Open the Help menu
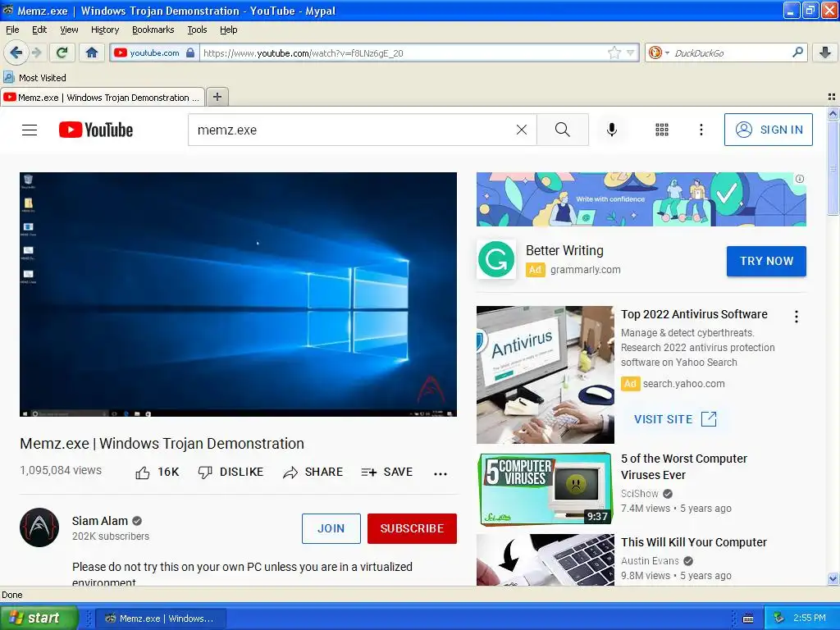Image resolution: width=840 pixels, height=630 pixels. click(228, 30)
